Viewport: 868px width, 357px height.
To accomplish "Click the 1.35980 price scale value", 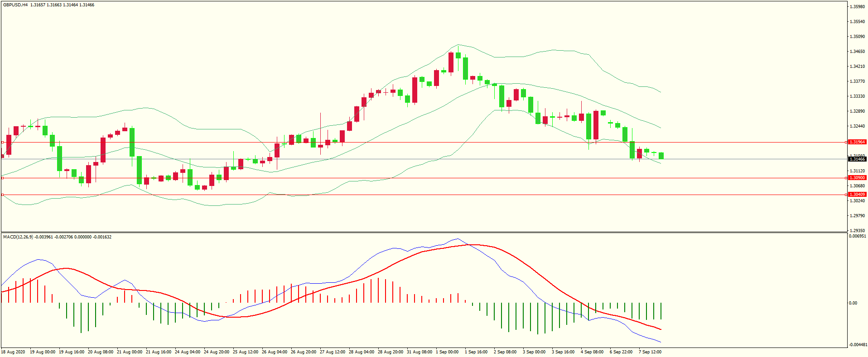I will [857, 7].
